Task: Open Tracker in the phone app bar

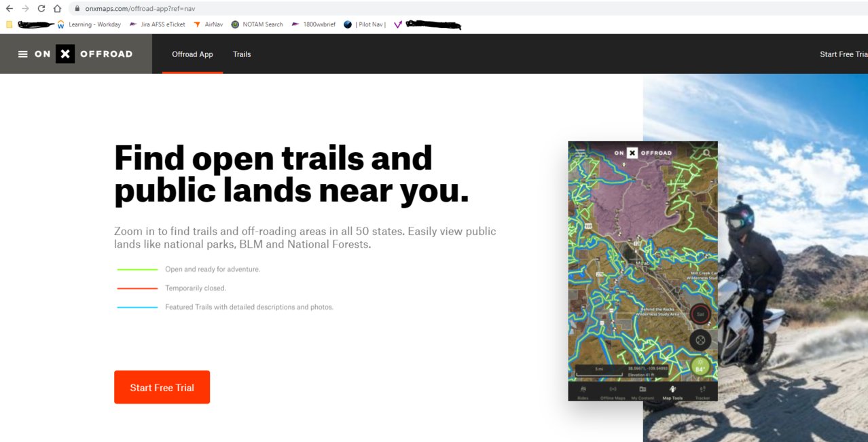Action: point(702,392)
